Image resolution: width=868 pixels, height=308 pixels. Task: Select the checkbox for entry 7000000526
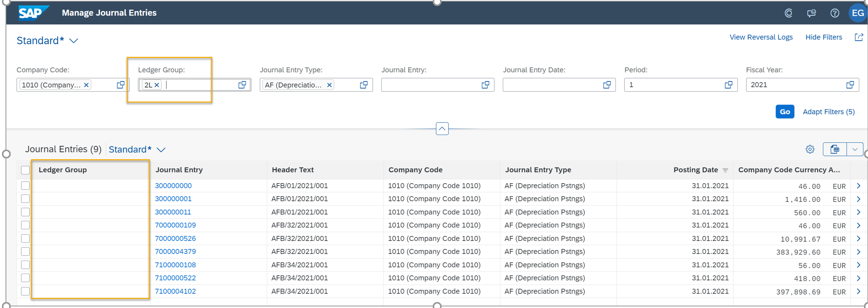coord(25,239)
